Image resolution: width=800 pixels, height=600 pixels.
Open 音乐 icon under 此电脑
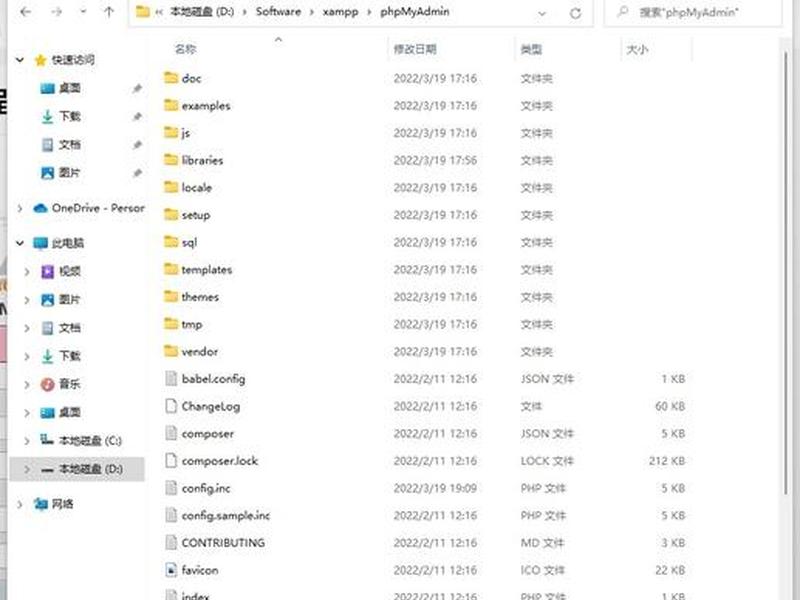pyautogui.click(x=47, y=384)
